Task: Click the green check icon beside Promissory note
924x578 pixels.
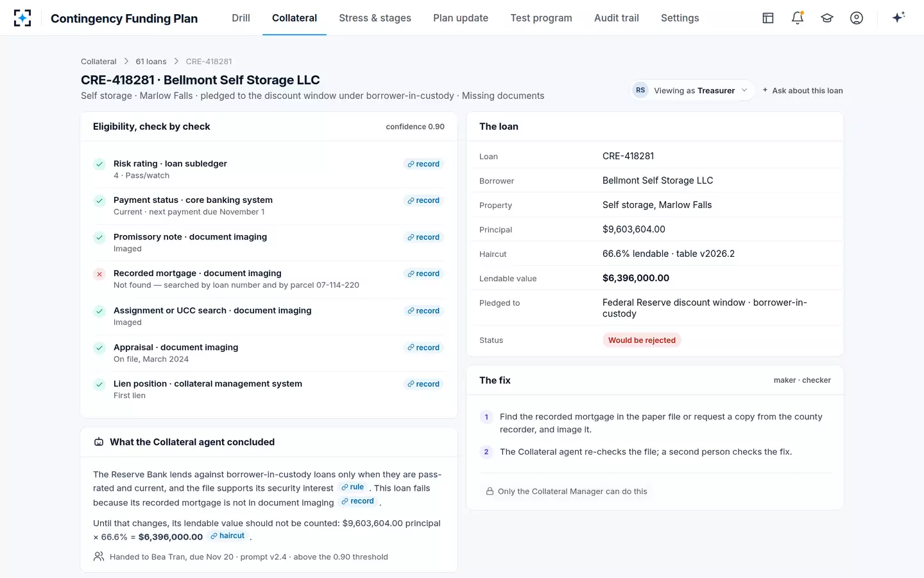Action: click(99, 238)
